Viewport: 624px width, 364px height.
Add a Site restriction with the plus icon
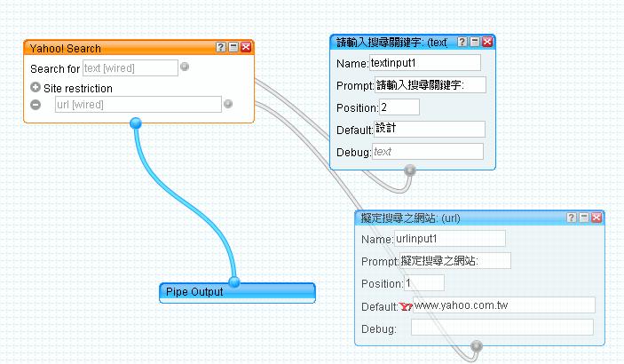click(x=36, y=88)
